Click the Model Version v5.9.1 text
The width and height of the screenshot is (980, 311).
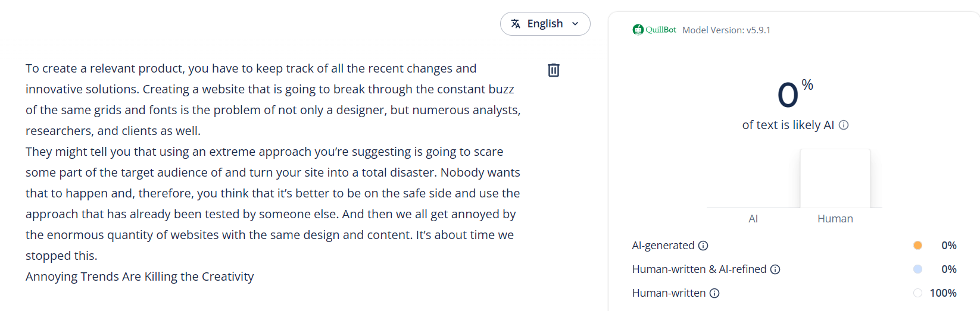(x=726, y=30)
